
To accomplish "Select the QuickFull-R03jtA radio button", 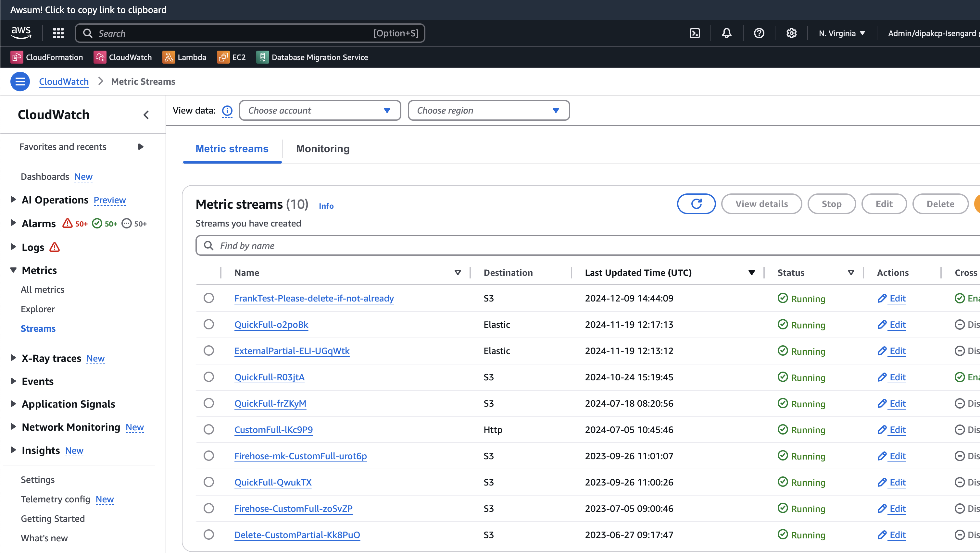I will [208, 376].
